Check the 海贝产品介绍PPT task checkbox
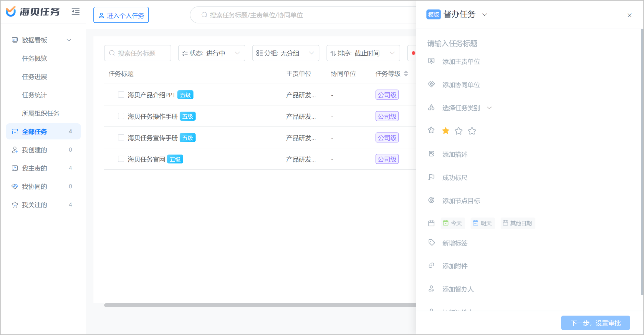Screen dimensions: 644x335 tap(121, 94)
